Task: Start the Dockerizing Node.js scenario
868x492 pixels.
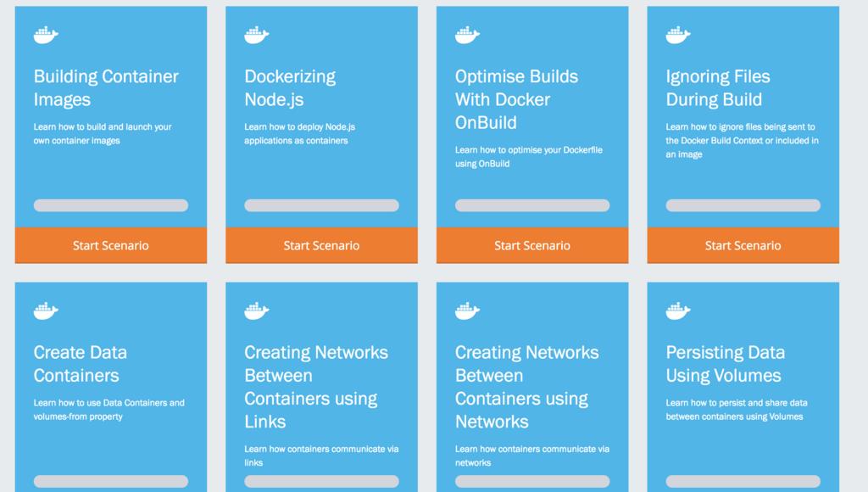Action: 321,245
